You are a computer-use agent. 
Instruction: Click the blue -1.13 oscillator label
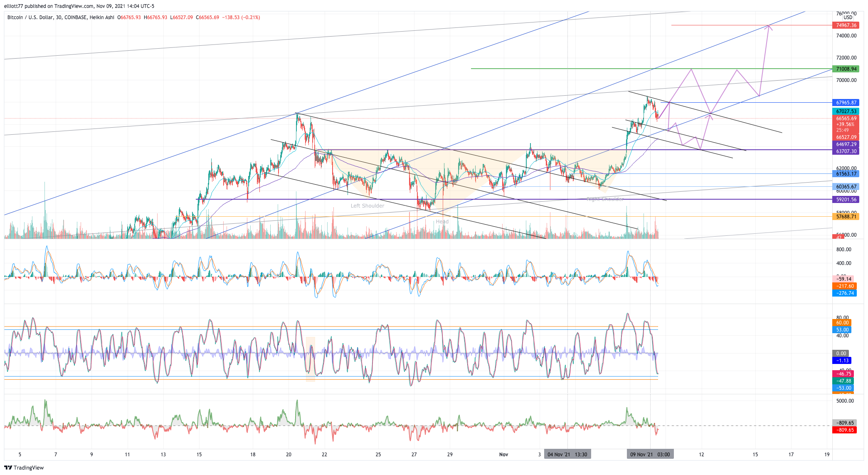point(842,361)
